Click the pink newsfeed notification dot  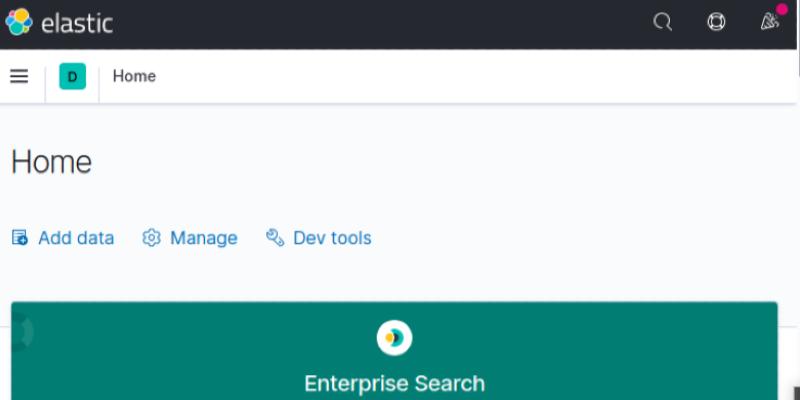(781, 10)
